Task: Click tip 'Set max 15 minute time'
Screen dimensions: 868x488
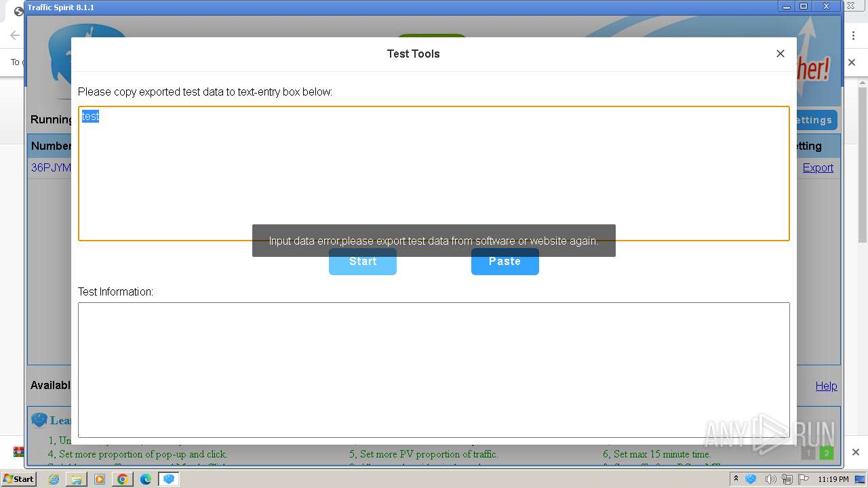Action: [656, 454]
